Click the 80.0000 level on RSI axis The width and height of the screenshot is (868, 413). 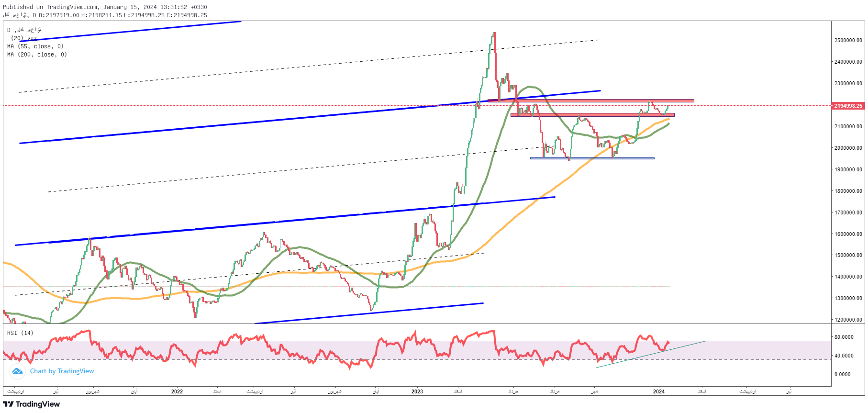(x=844, y=337)
